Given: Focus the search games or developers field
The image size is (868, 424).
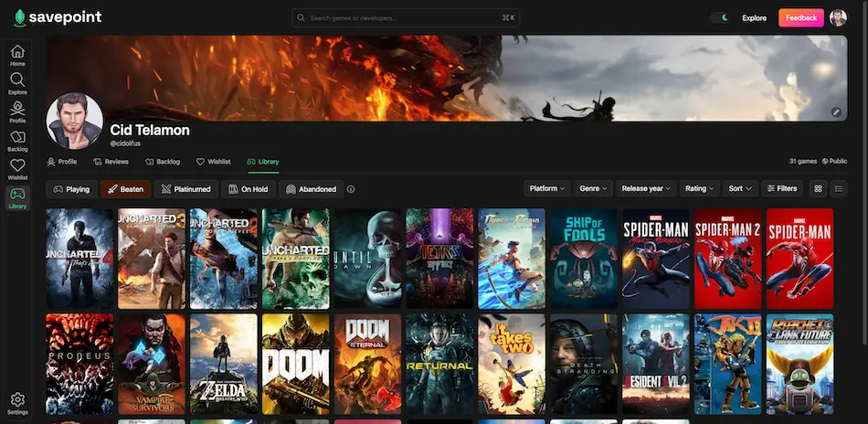Looking at the screenshot, I should tap(406, 17).
